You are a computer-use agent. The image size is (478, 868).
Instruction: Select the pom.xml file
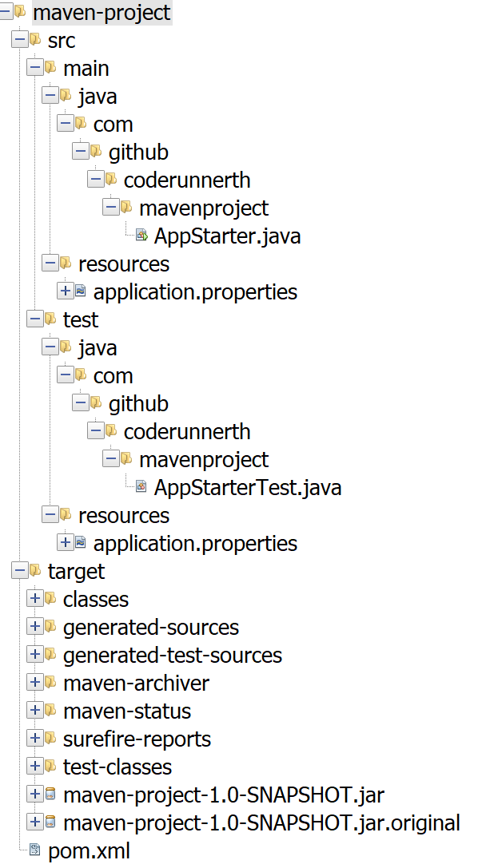coord(90,851)
